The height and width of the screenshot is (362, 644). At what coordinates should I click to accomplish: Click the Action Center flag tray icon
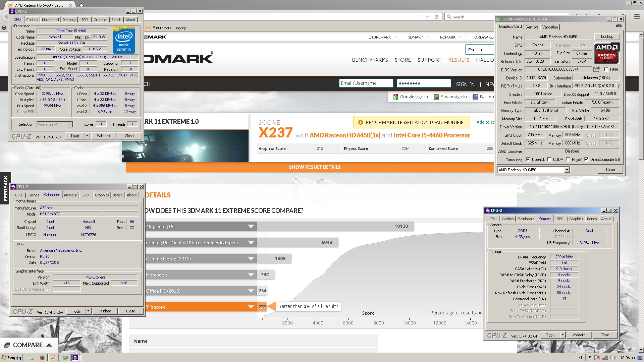[x=597, y=358]
